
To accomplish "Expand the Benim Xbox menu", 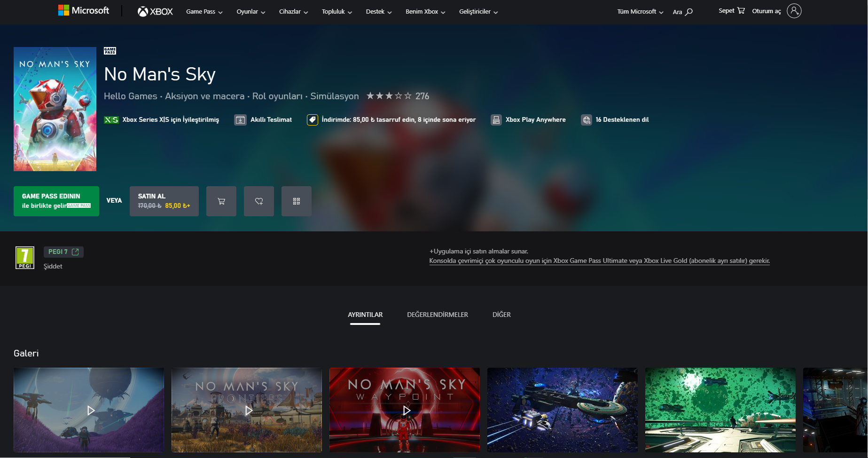I will coord(425,12).
